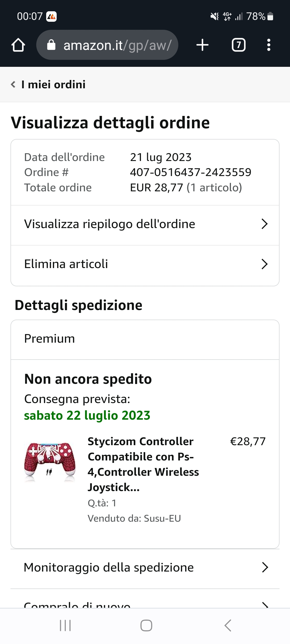Viewport: 290px width, 644px height.
Task: Tap the Android home navigation button
Action: pyautogui.click(x=146, y=625)
